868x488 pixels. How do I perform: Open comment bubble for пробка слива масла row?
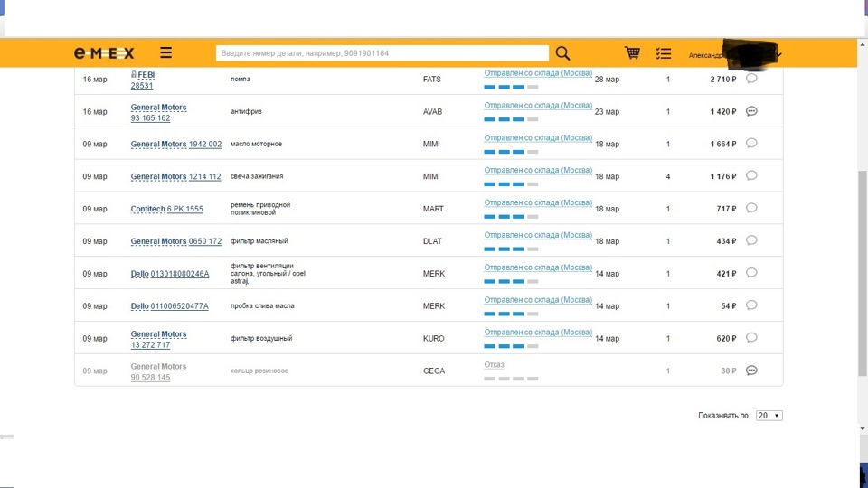tap(751, 305)
